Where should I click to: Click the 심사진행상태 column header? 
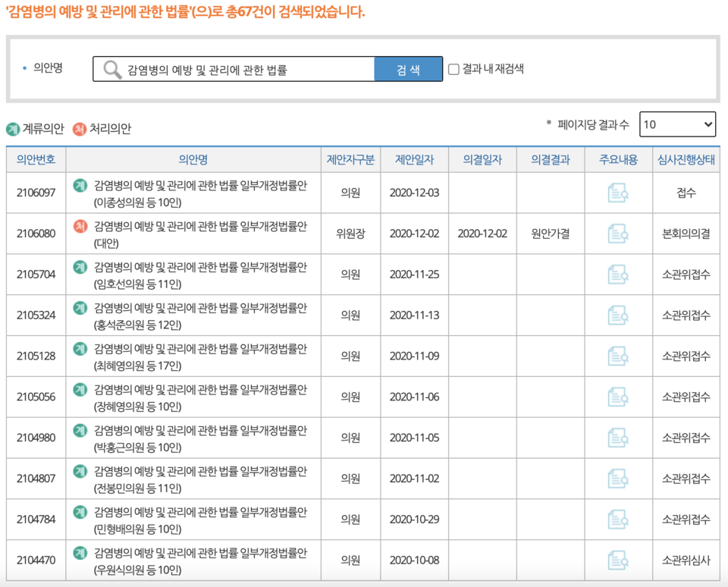[686, 159]
